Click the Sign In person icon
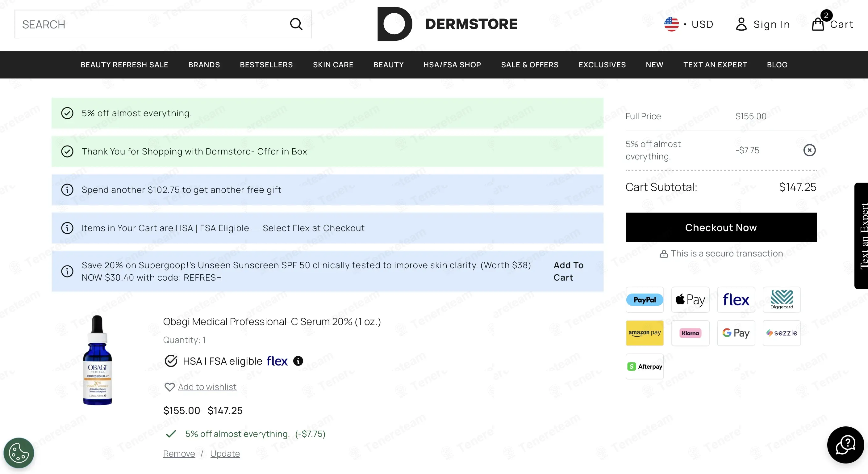868x474 pixels. tap(741, 24)
